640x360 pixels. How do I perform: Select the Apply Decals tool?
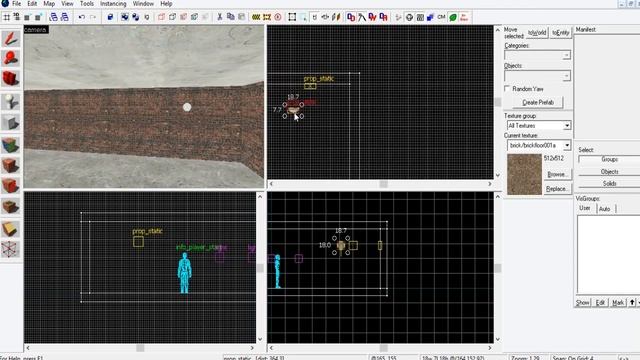[x=10, y=186]
